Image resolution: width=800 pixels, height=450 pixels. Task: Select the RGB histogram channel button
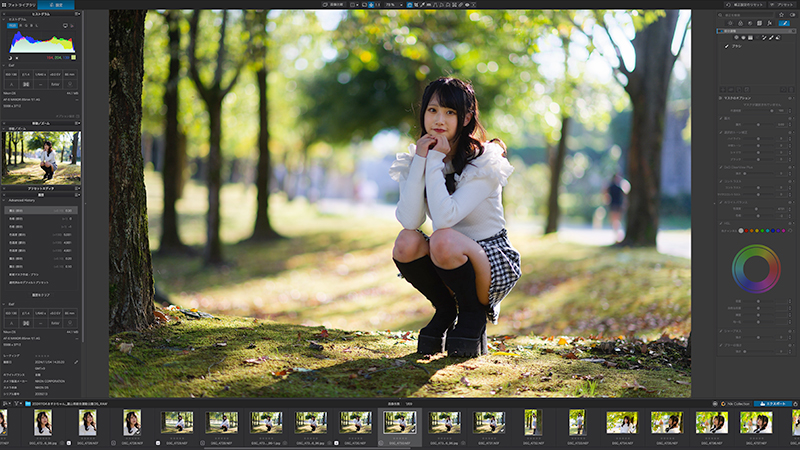(12, 26)
